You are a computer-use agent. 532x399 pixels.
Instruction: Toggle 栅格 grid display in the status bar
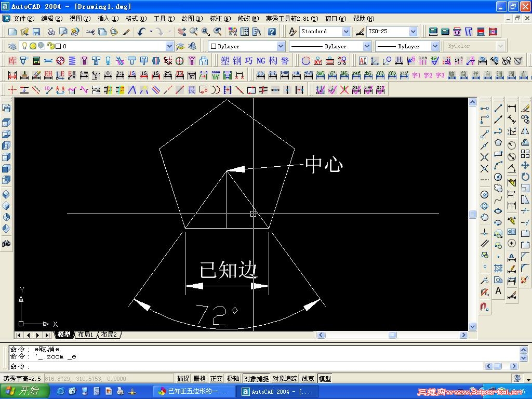point(200,378)
